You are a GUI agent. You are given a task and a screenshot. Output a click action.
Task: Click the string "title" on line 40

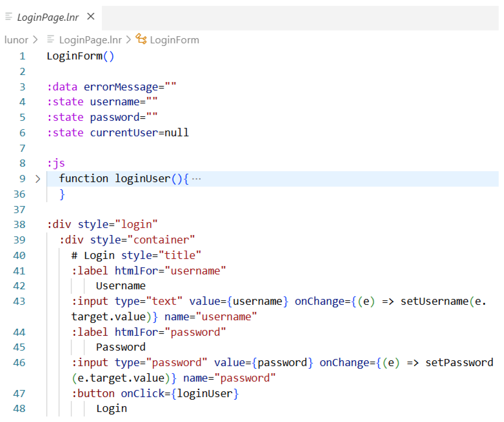coord(180,255)
